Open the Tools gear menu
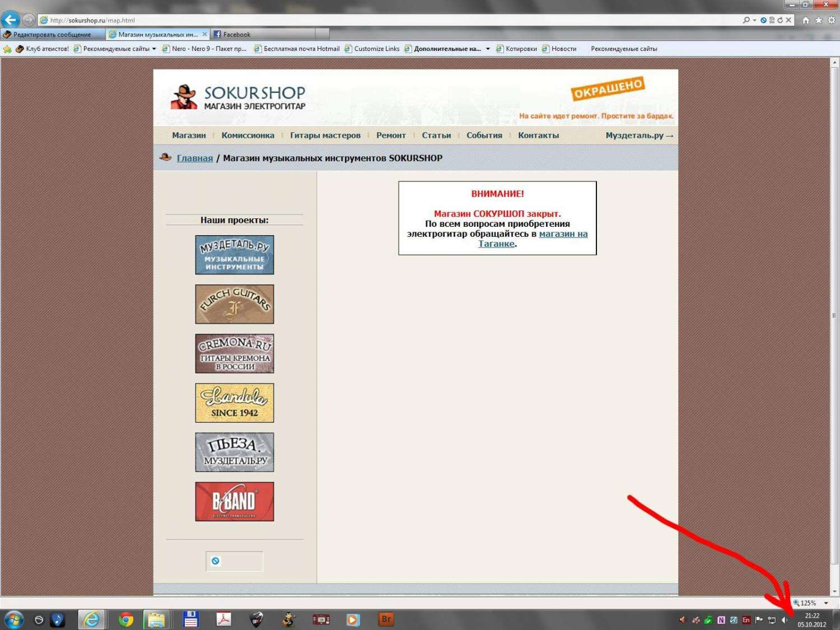 [x=832, y=20]
